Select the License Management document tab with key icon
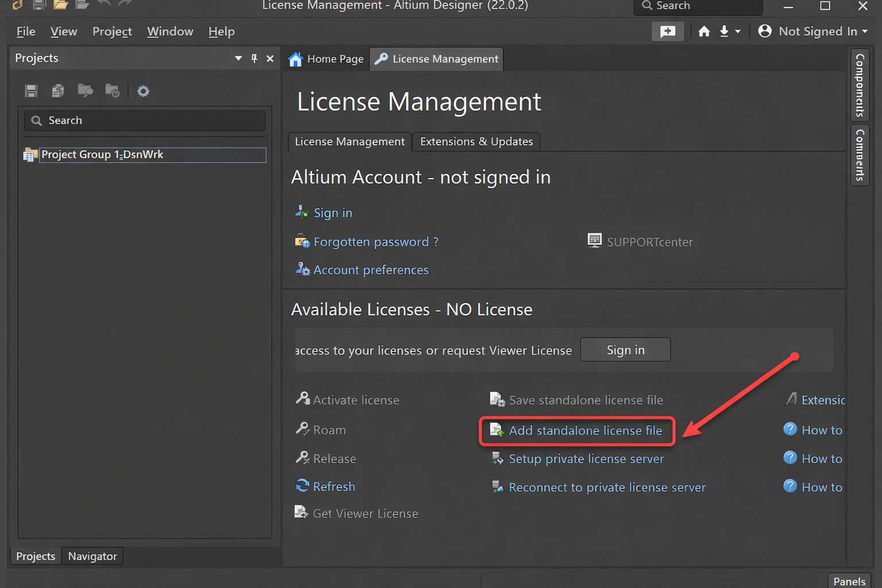882x588 pixels. [x=436, y=59]
